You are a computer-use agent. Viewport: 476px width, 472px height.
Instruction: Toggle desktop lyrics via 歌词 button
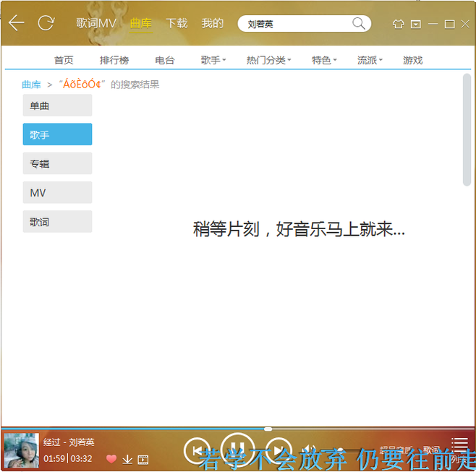tap(432, 450)
